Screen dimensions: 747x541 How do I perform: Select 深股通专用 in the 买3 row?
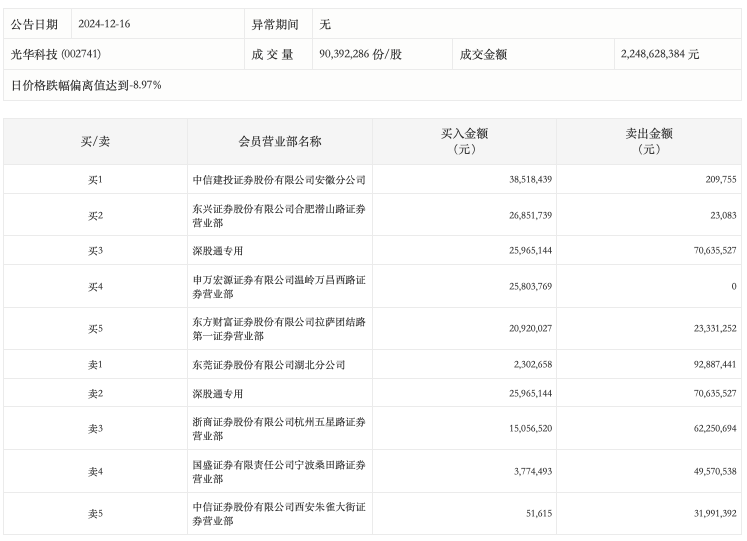pos(217,251)
